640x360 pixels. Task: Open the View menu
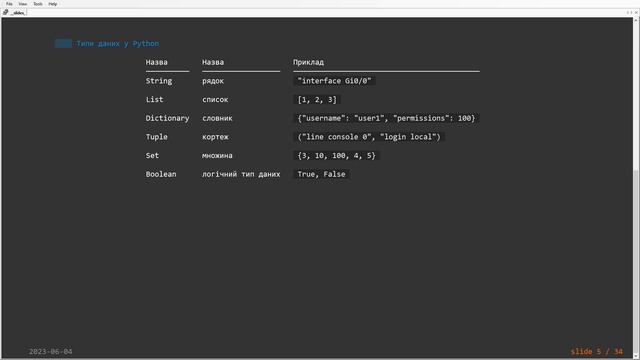tap(22, 4)
